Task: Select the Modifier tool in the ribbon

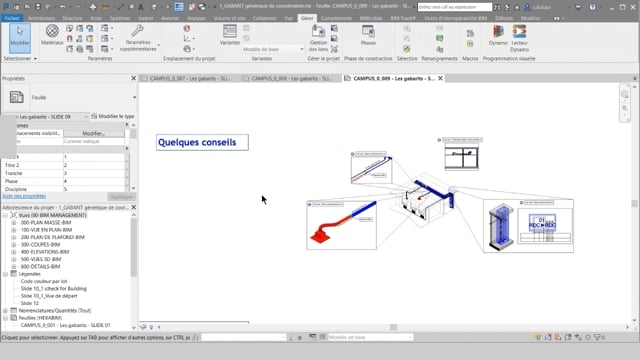Action: pos(20,38)
